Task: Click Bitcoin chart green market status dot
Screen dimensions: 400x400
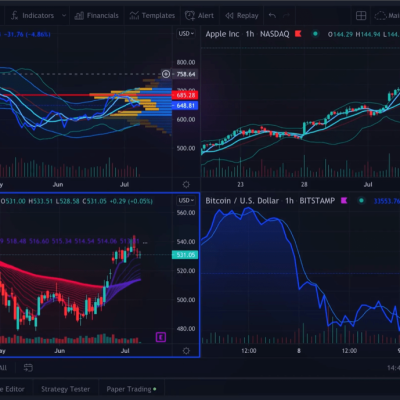Action: click(361, 200)
